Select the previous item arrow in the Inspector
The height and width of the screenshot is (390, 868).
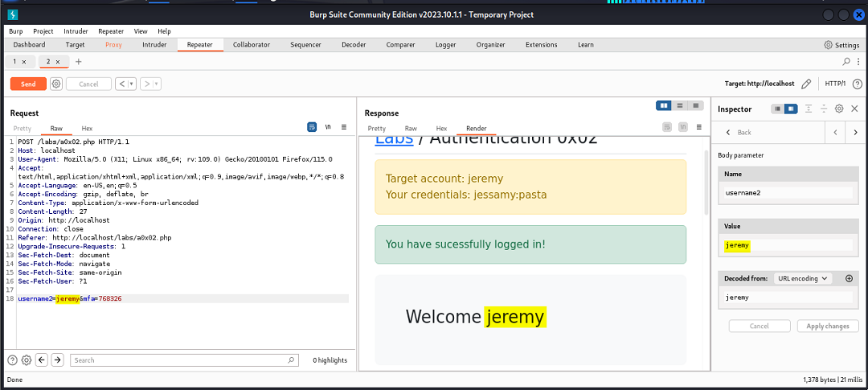click(835, 133)
